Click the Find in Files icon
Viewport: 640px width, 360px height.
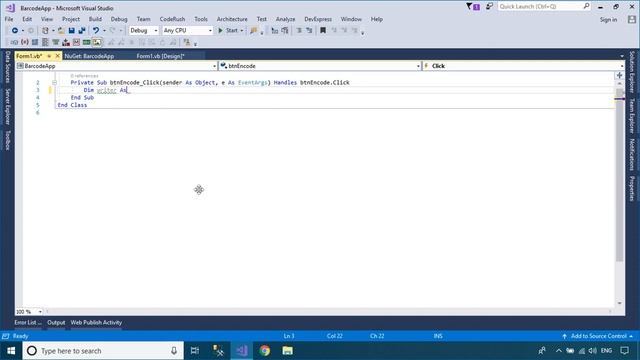[253, 31]
